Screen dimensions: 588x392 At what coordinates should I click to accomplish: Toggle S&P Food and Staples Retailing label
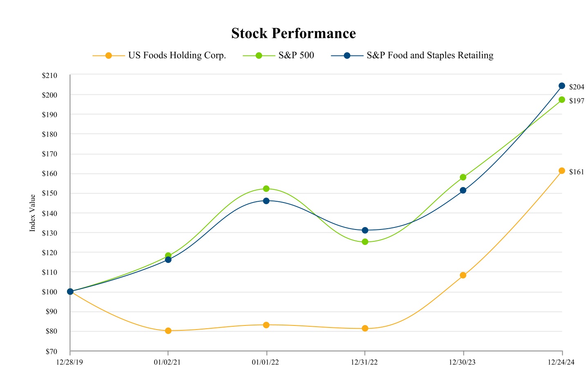click(430, 56)
